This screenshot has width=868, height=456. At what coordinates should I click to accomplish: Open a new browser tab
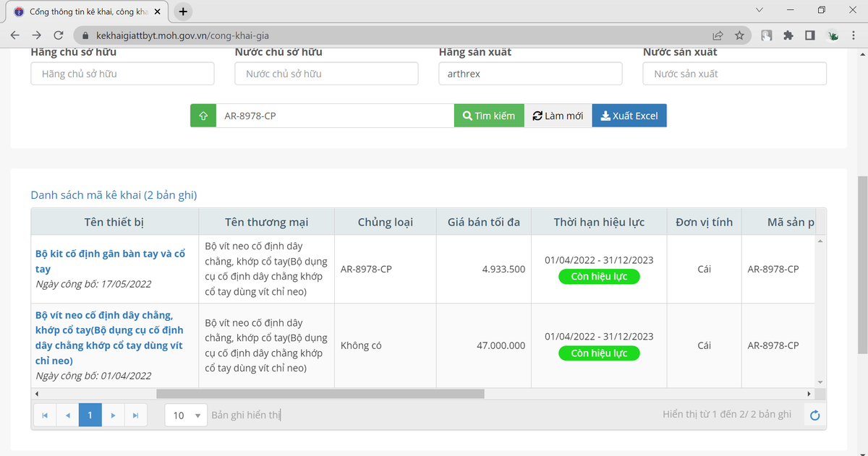click(183, 12)
